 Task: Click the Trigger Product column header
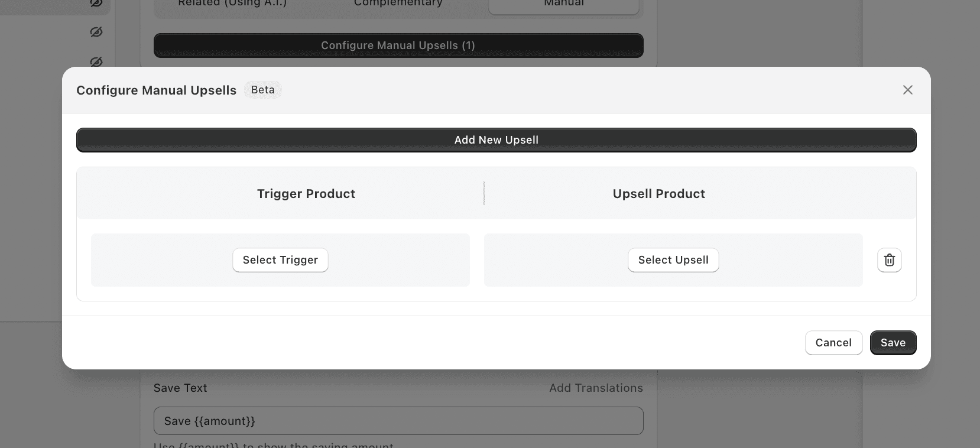click(x=306, y=194)
